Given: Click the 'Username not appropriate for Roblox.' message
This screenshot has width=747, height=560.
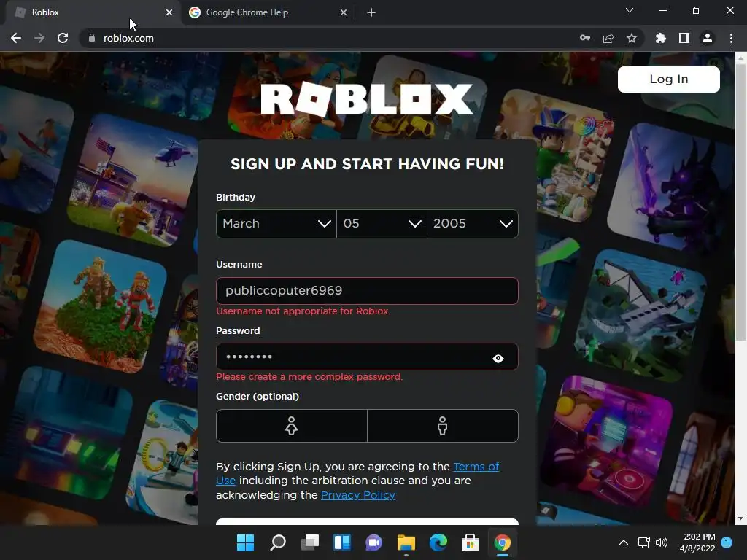Looking at the screenshot, I should pos(303,311).
